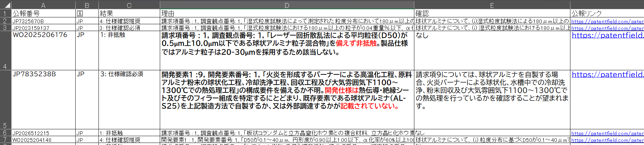This screenshot has height=145, width=644.
Task: Select cell JP7835238B
Action: (x=44, y=100)
